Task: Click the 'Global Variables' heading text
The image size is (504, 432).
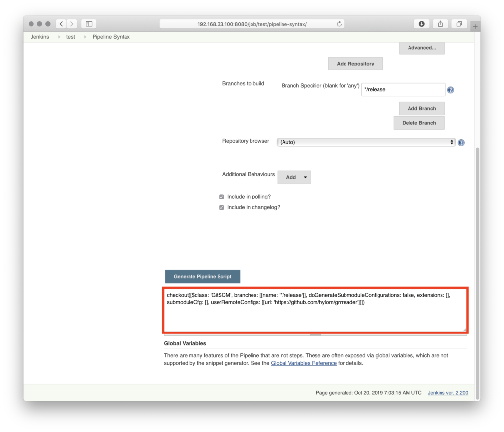Action: [185, 343]
